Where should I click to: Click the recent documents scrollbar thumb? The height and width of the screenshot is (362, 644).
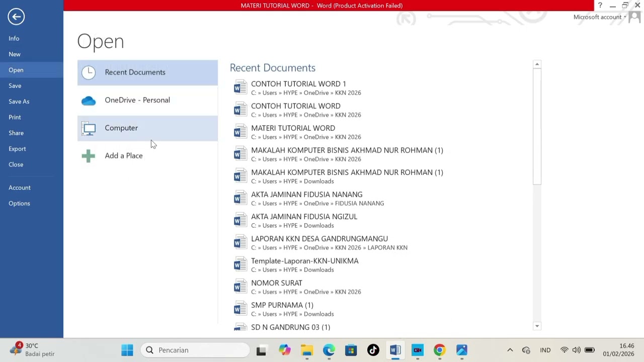click(x=537, y=126)
